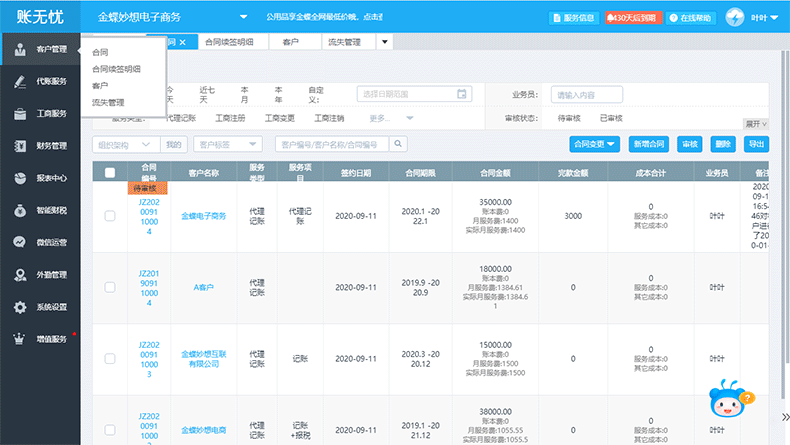Click the 新增合同 button
The image size is (790, 445).
[x=649, y=144]
